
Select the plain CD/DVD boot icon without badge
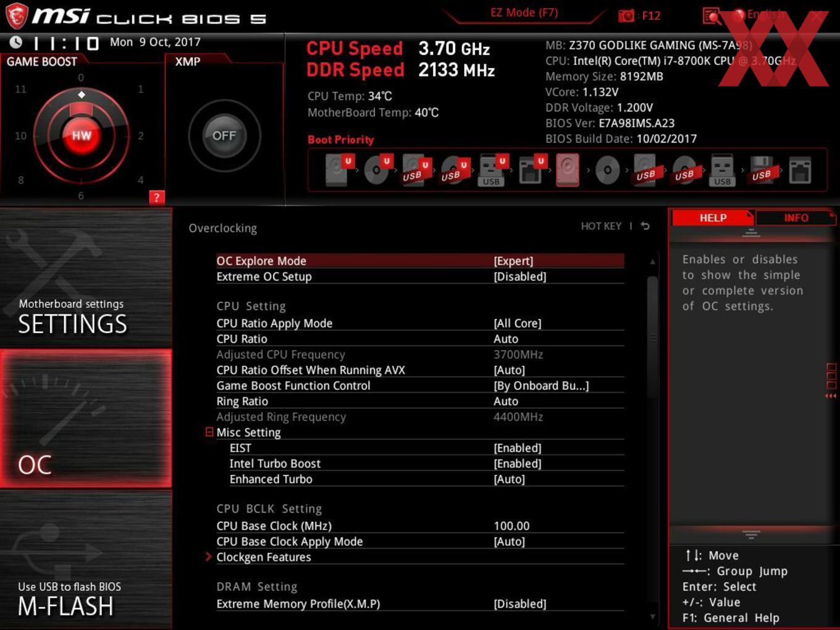607,170
